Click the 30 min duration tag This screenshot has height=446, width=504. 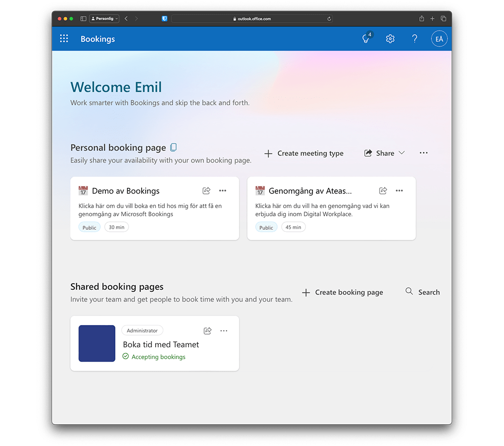tap(116, 227)
